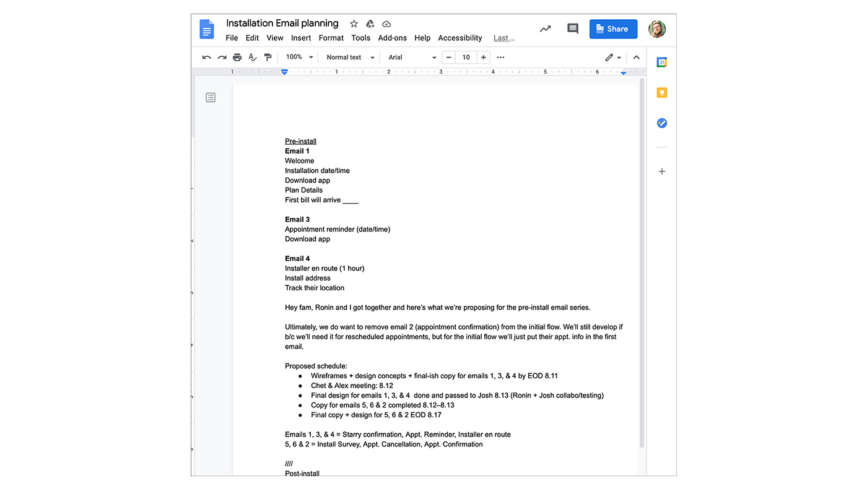
Task: Click 'Copy for emails 5, 6 & 2 completed' bullet
Action: pos(383,406)
